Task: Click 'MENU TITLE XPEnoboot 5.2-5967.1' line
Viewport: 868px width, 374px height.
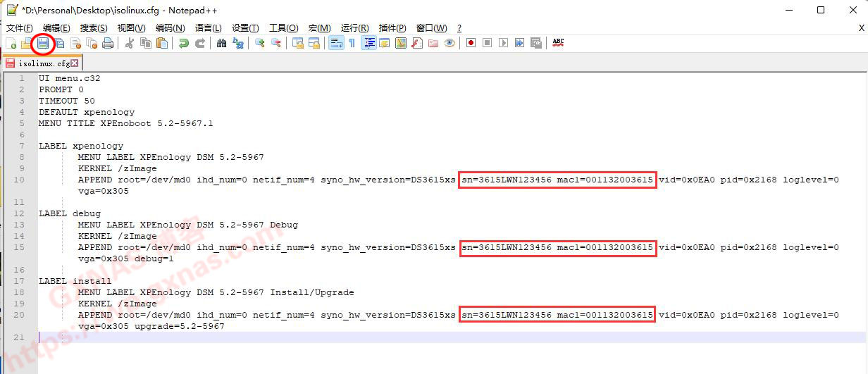Action: (126, 123)
